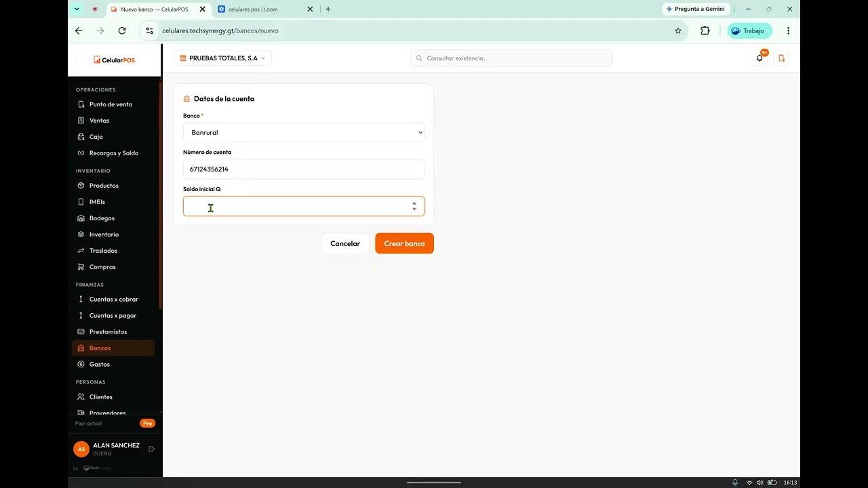Screen dimensions: 868x488
Task: Open the notifications bell
Action: point(759,58)
